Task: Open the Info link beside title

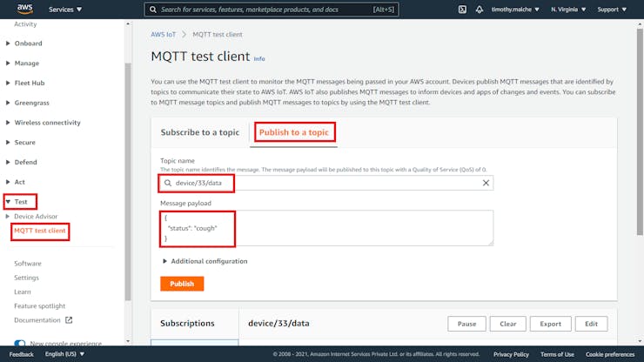Action: pyautogui.click(x=259, y=59)
